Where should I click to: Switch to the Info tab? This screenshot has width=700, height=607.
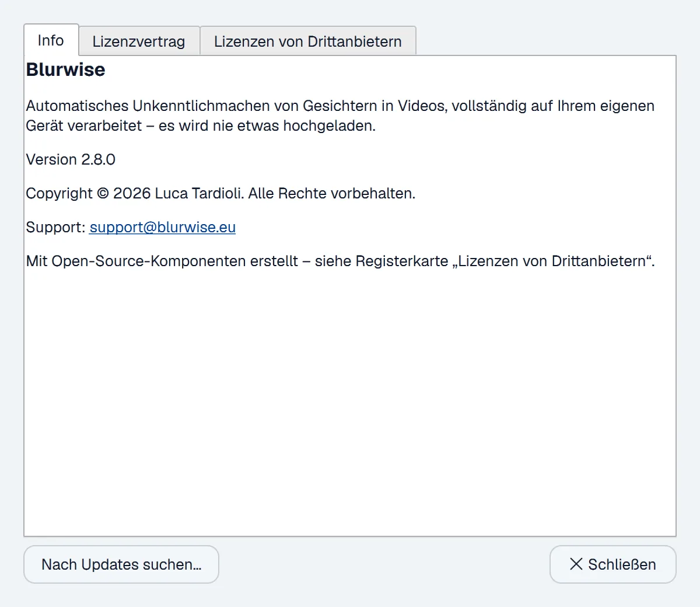[x=51, y=40]
